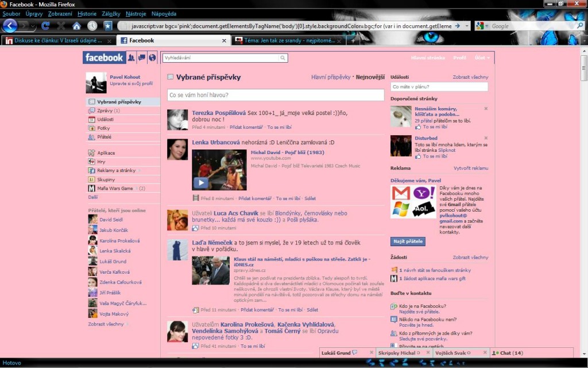Open Události in the left sidebar

(x=106, y=120)
